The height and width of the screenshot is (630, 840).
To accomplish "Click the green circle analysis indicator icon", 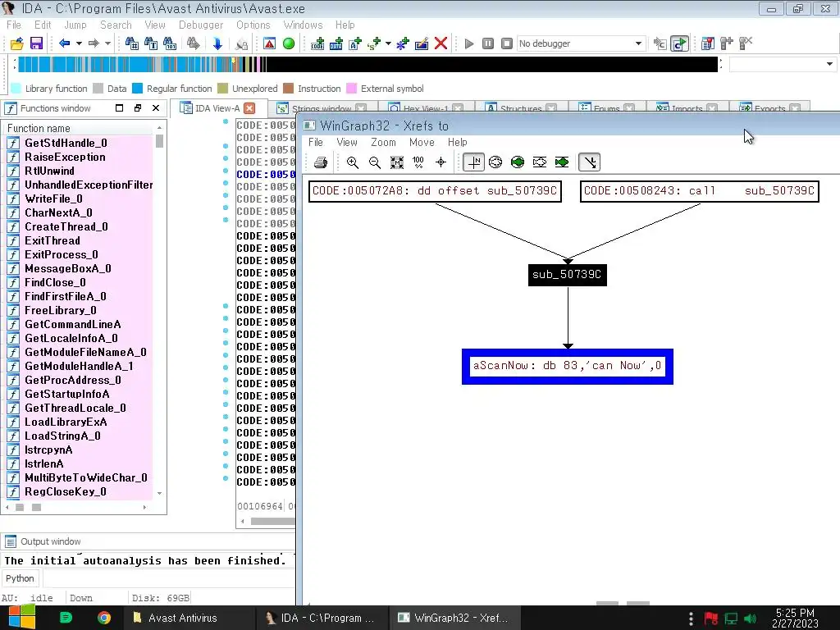I will pyautogui.click(x=288, y=43).
